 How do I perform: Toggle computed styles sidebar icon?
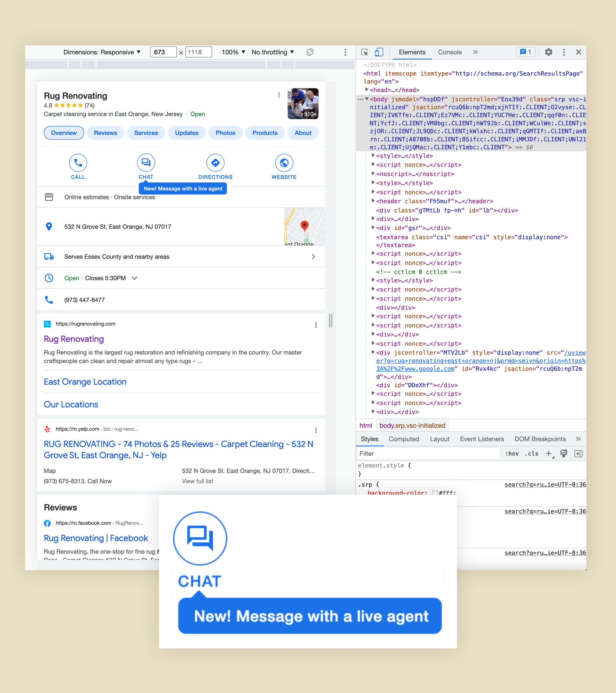point(578,454)
